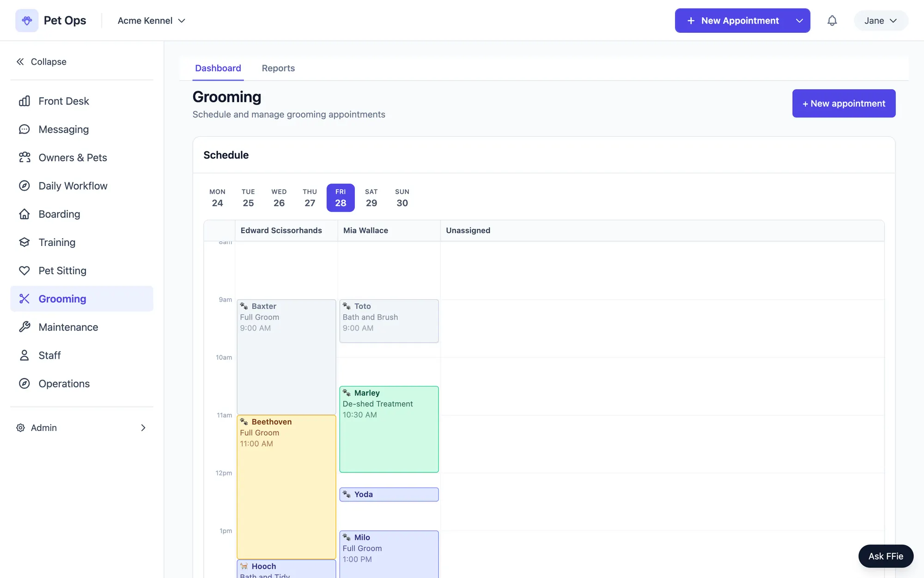The height and width of the screenshot is (578, 924).
Task: Expand the Admin section chevron
Action: coord(143,428)
